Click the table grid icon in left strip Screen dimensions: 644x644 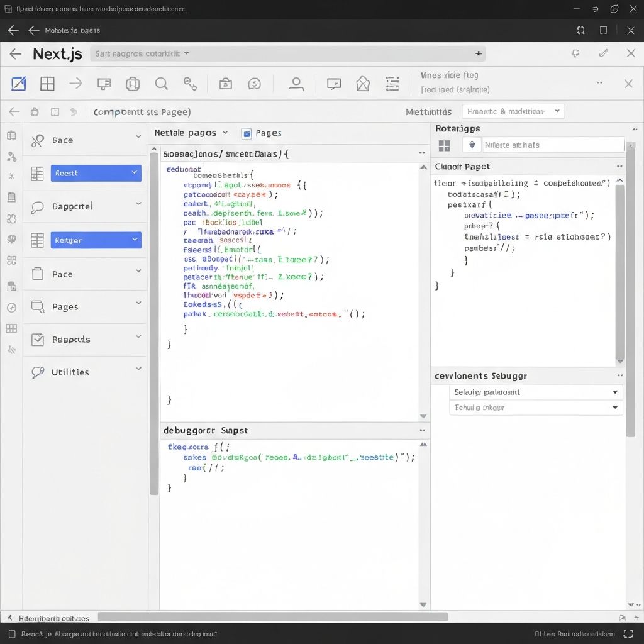point(11,328)
